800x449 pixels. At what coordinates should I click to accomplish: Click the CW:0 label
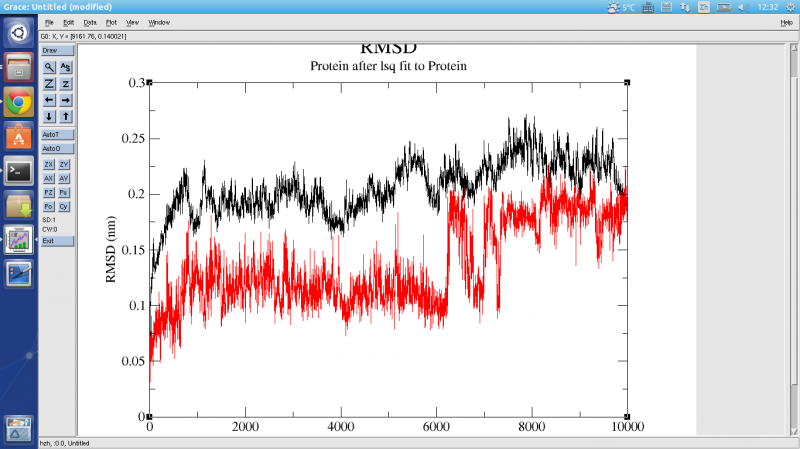[49, 230]
